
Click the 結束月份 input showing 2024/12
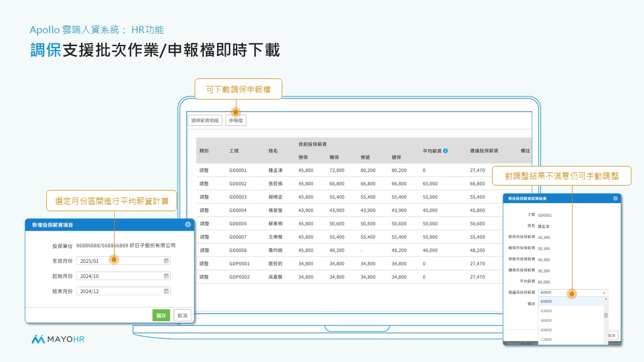click(123, 291)
